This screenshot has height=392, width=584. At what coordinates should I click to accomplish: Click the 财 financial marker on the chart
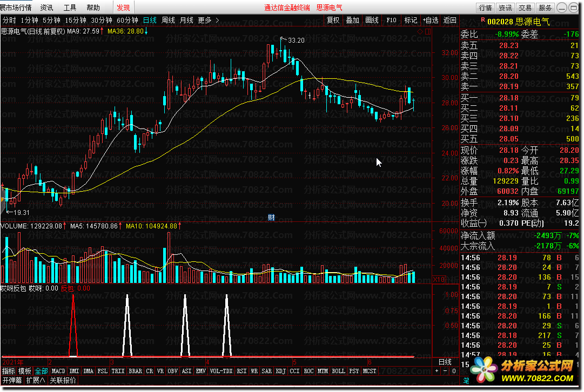(x=271, y=218)
